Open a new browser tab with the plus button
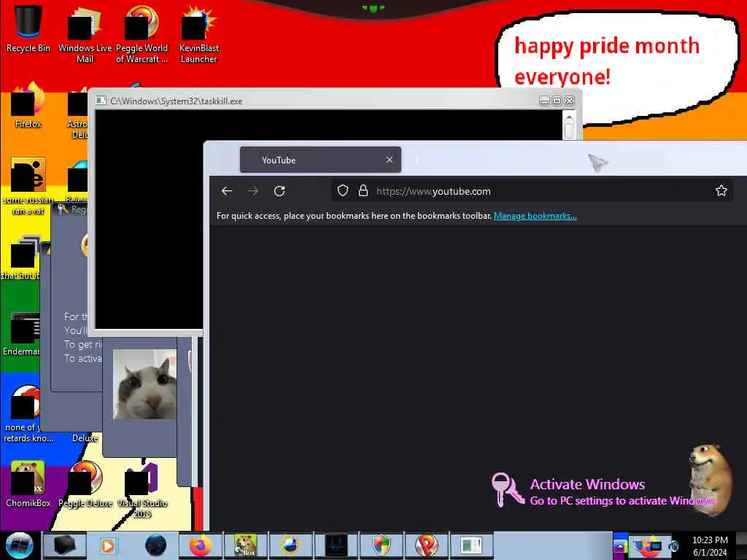This screenshot has width=747, height=560. pos(417,160)
